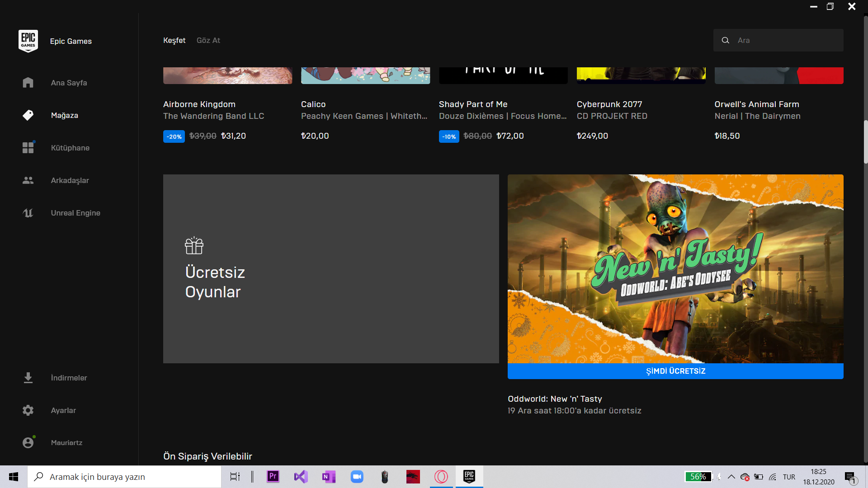The image size is (868, 488).
Task: Click the ŞİMDİ ÜCRETSİZ button
Action: [675, 371]
